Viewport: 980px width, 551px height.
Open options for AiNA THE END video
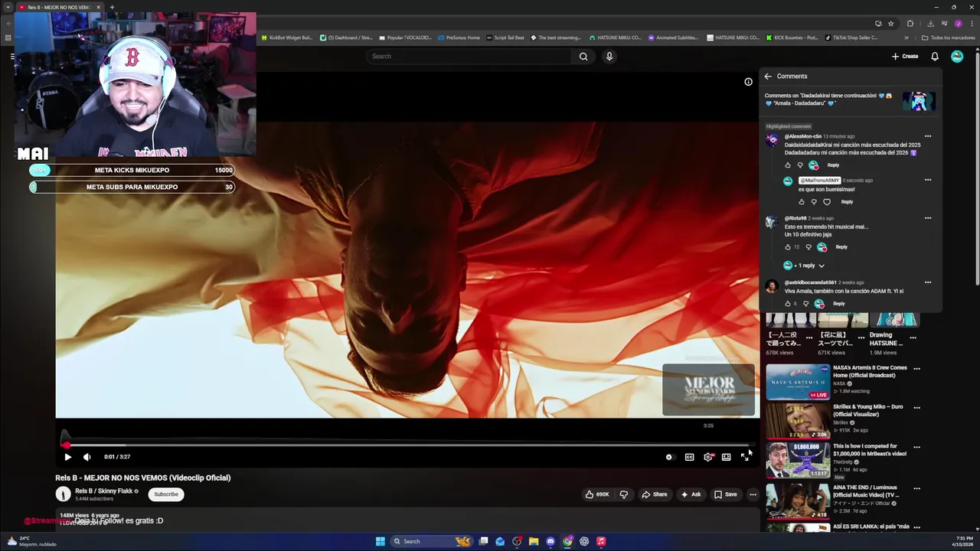[x=916, y=488]
